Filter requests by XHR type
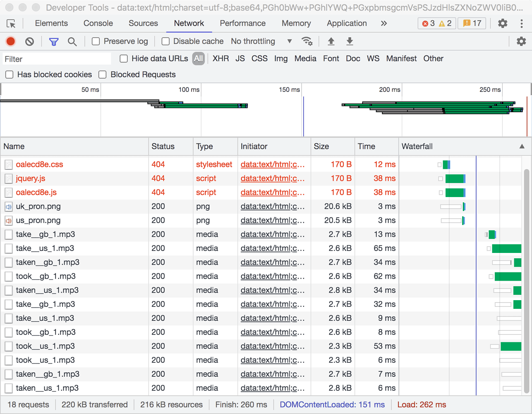The width and height of the screenshot is (532, 414). pos(220,59)
